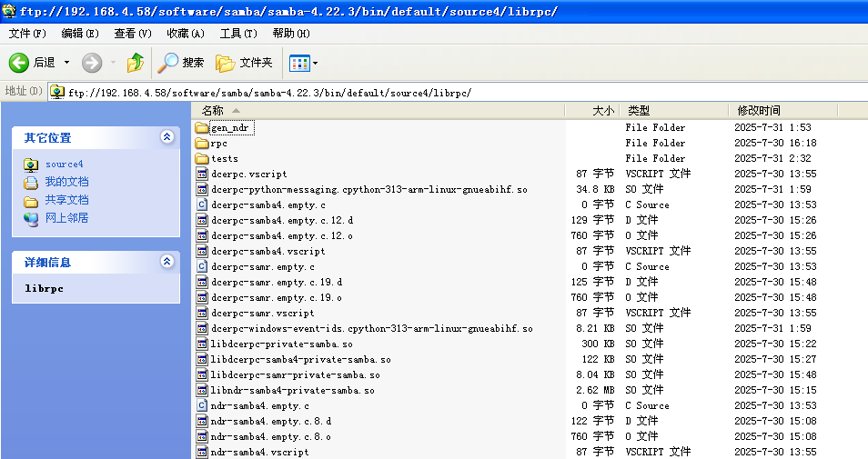The width and height of the screenshot is (868, 459).
Task: Open the 编辑(E) menu
Action: (x=80, y=34)
